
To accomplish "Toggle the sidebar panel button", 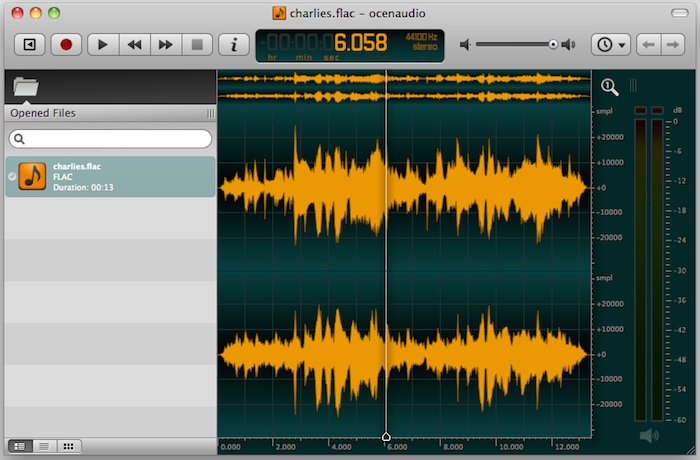I will click(x=29, y=45).
